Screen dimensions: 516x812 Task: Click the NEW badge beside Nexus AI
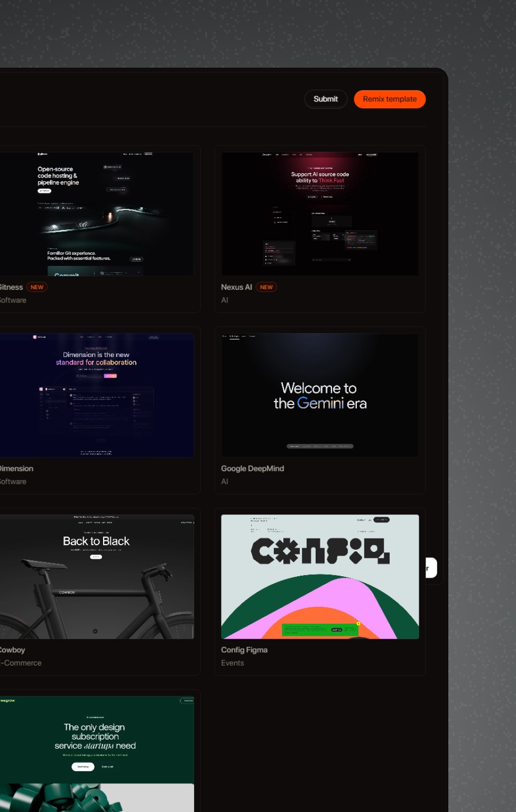[266, 287]
